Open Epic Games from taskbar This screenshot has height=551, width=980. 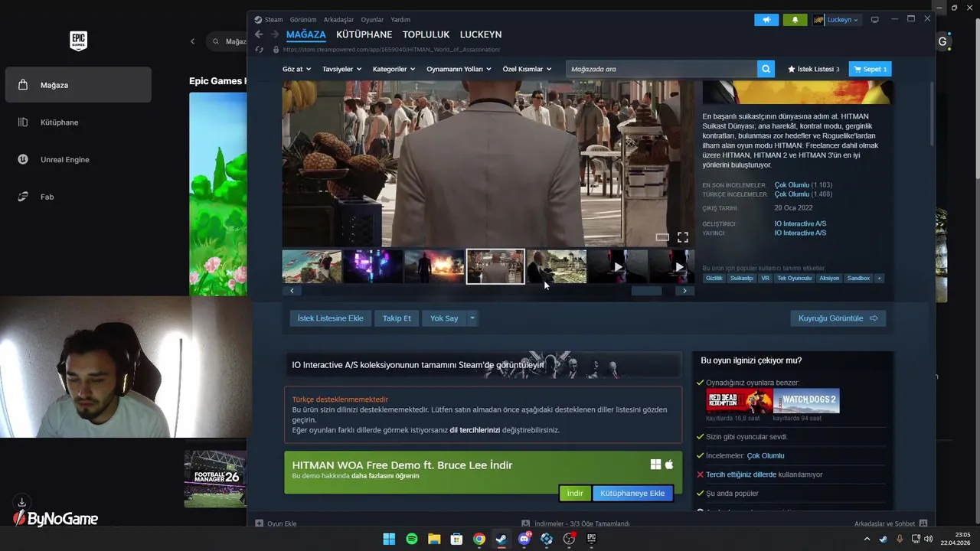coord(591,539)
